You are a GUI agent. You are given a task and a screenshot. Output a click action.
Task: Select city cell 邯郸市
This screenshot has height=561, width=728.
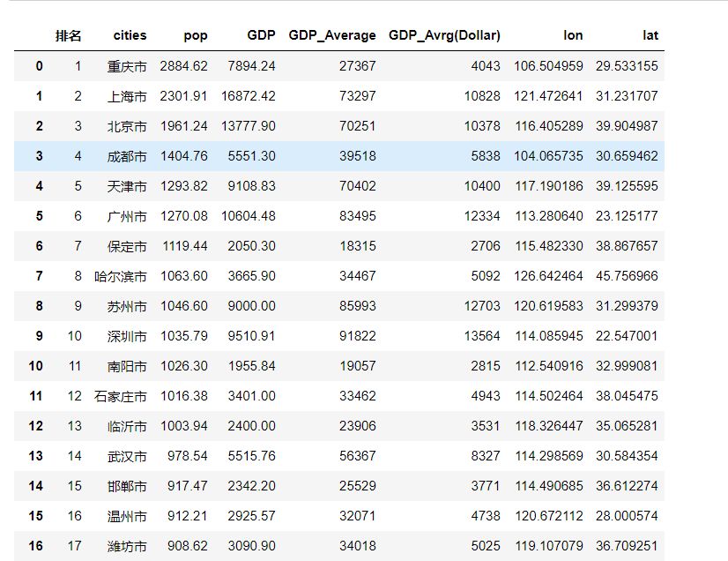127,486
